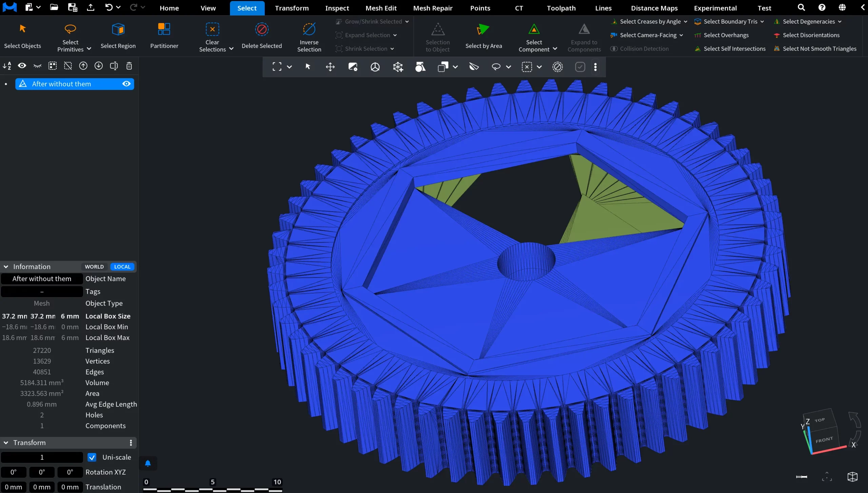Click the FRONT face of the orientation cube
This screenshot has height=493, width=868.
[824, 440]
